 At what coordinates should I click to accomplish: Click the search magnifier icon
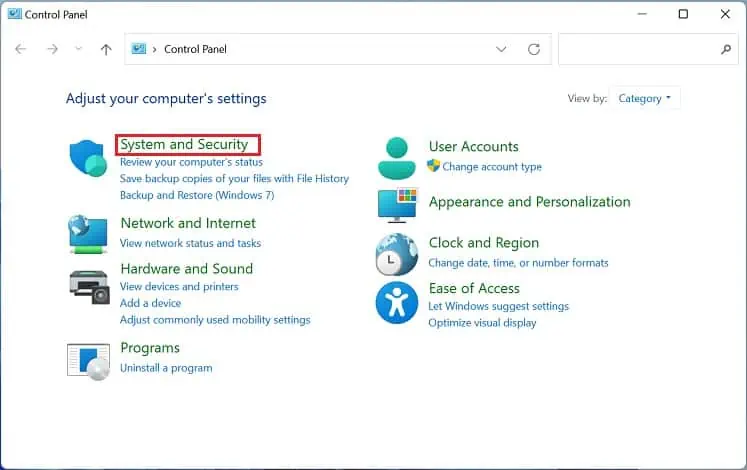(x=726, y=49)
